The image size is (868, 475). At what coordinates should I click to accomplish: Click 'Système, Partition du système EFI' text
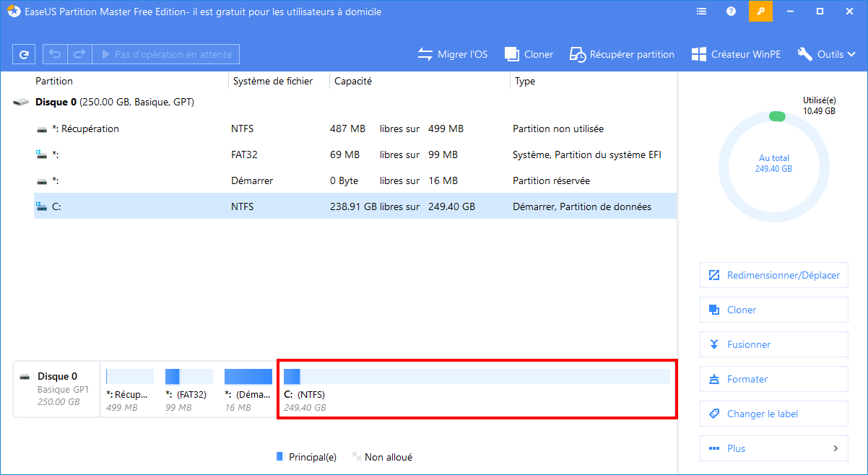click(587, 154)
